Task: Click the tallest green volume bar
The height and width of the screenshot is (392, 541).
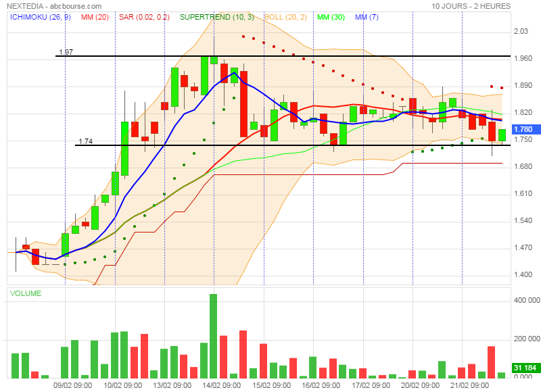Action: click(214, 336)
